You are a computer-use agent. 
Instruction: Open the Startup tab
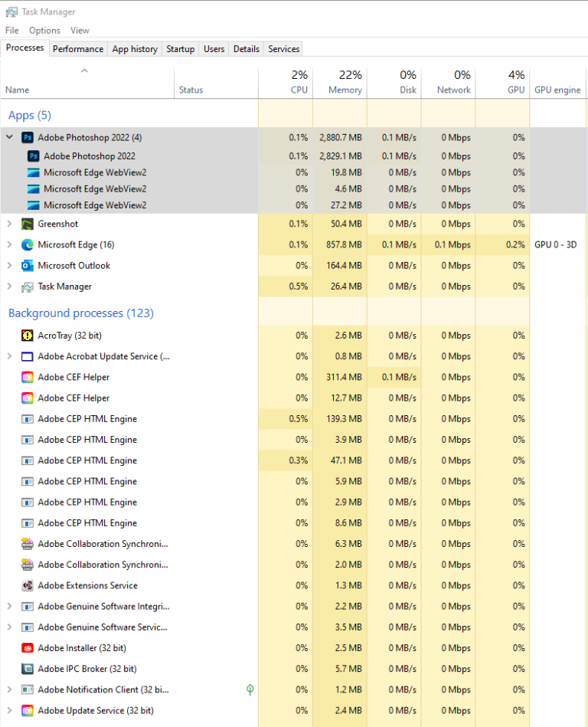[x=181, y=49]
